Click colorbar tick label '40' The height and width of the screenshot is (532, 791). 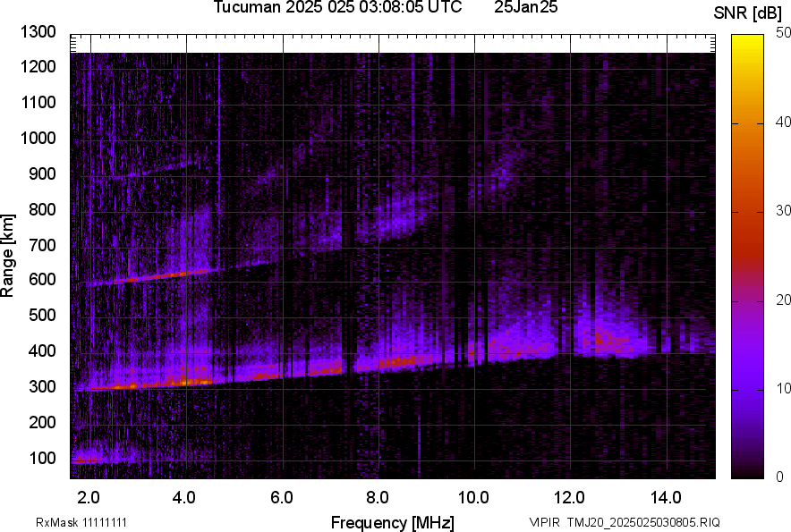783,122
